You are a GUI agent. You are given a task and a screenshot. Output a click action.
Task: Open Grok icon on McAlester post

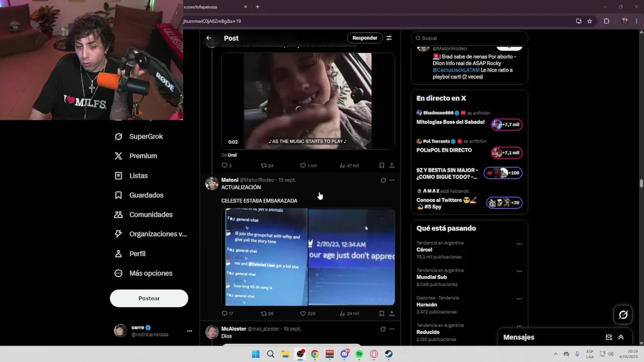point(383,329)
